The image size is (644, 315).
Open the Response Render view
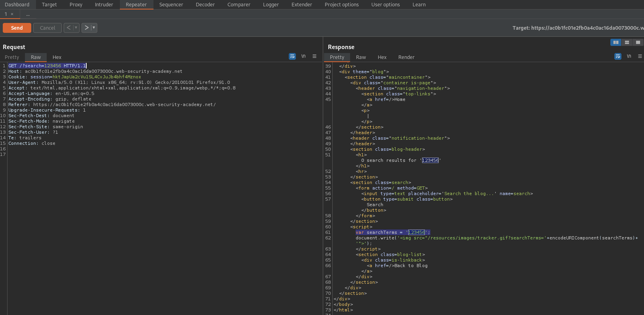406,57
